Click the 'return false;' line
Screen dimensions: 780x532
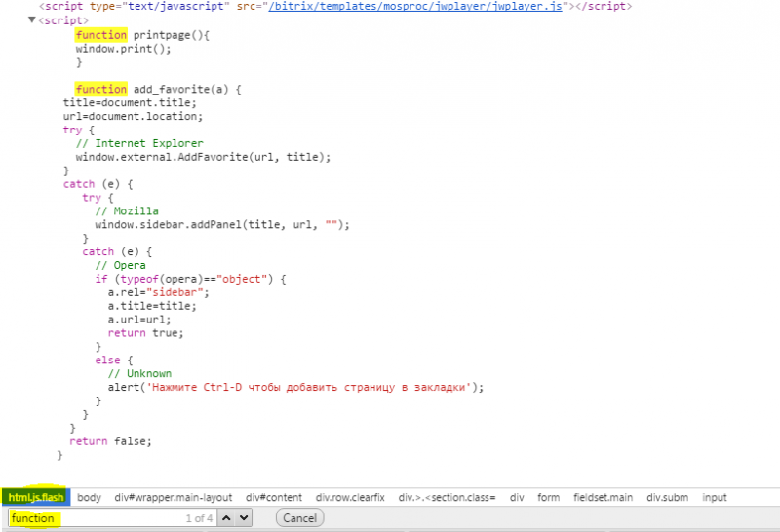[x=110, y=441]
